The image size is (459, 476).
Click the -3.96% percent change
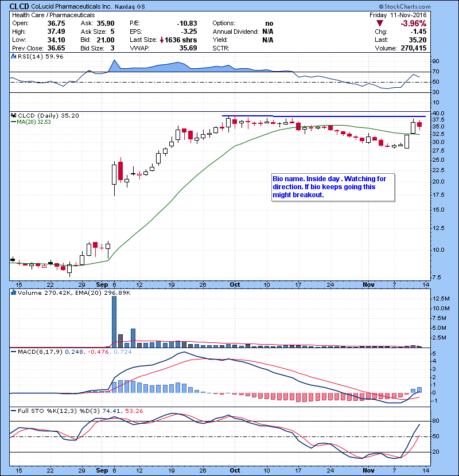(414, 24)
